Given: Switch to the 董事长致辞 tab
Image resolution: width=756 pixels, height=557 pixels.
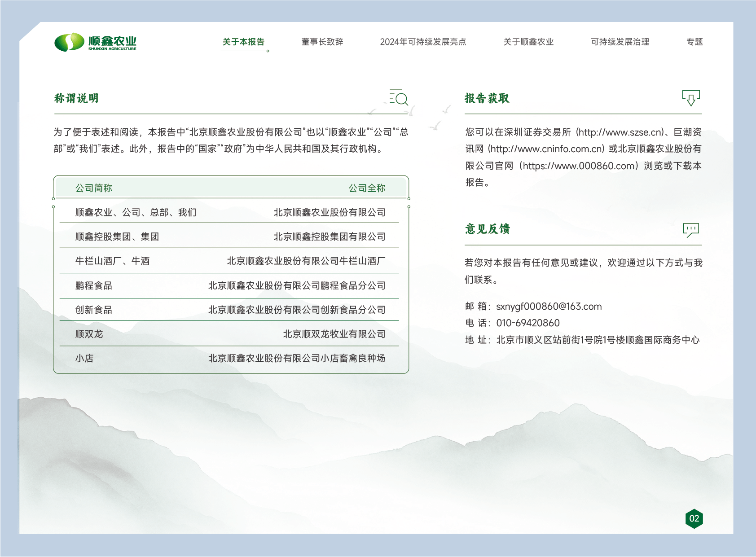Looking at the screenshot, I should coord(322,42).
